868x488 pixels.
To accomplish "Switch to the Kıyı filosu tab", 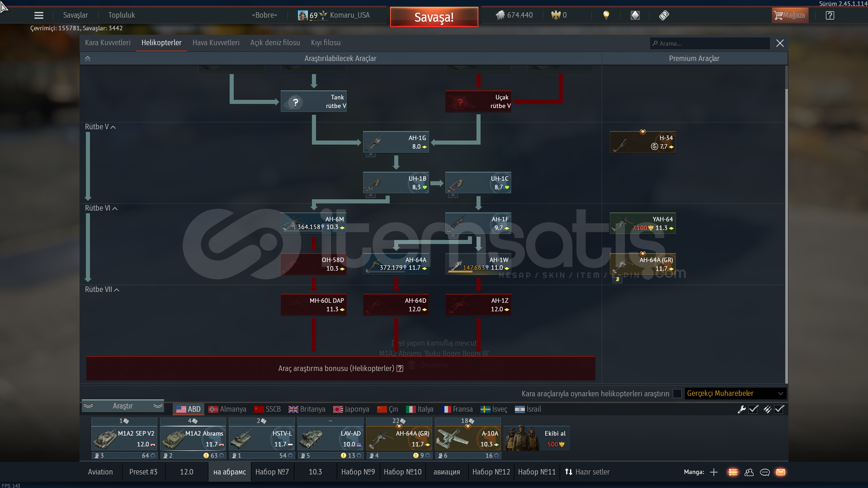I will pos(326,43).
